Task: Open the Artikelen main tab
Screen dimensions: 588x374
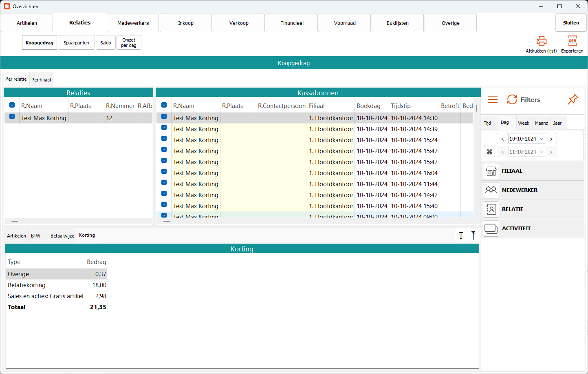Action: (x=27, y=23)
